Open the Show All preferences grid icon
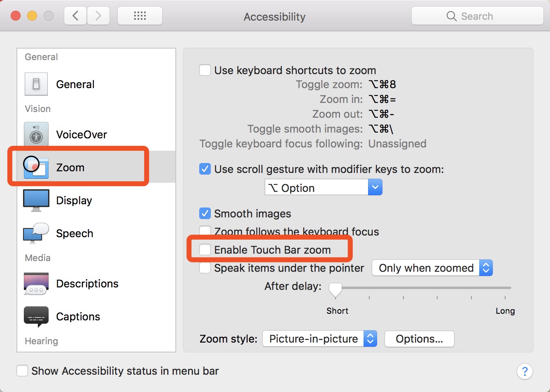 click(x=140, y=15)
